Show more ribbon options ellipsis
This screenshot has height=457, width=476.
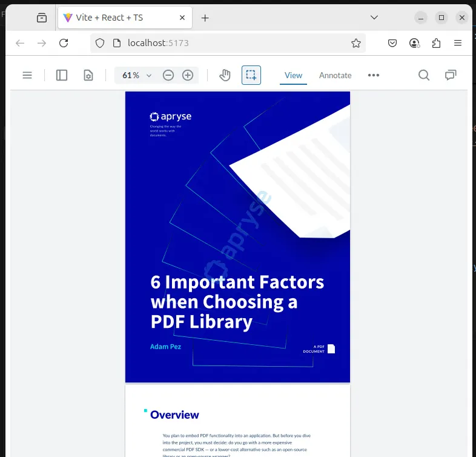[374, 75]
